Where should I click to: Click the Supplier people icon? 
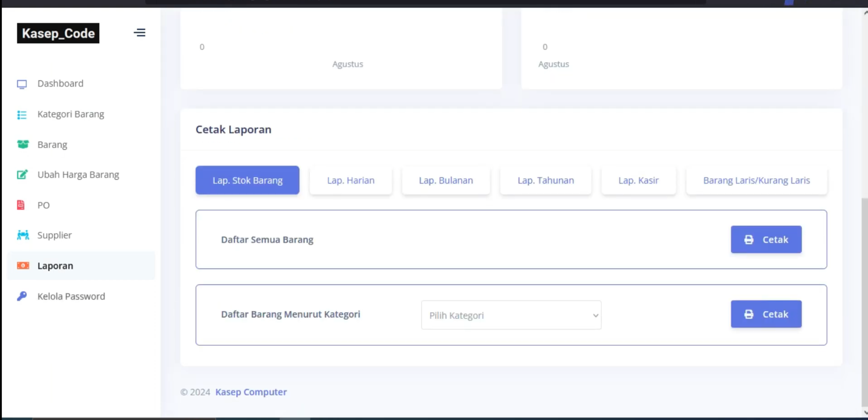[x=23, y=235]
